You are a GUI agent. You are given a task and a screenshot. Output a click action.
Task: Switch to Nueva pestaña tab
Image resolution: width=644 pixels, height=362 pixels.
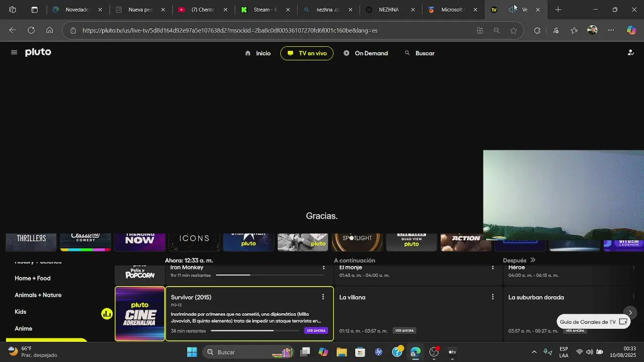pyautogui.click(x=140, y=10)
